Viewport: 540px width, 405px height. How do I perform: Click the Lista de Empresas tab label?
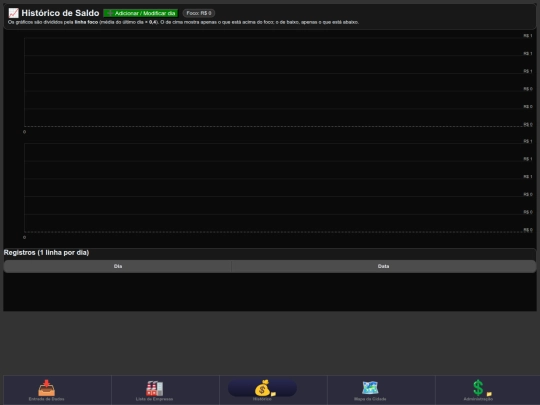coord(154,399)
